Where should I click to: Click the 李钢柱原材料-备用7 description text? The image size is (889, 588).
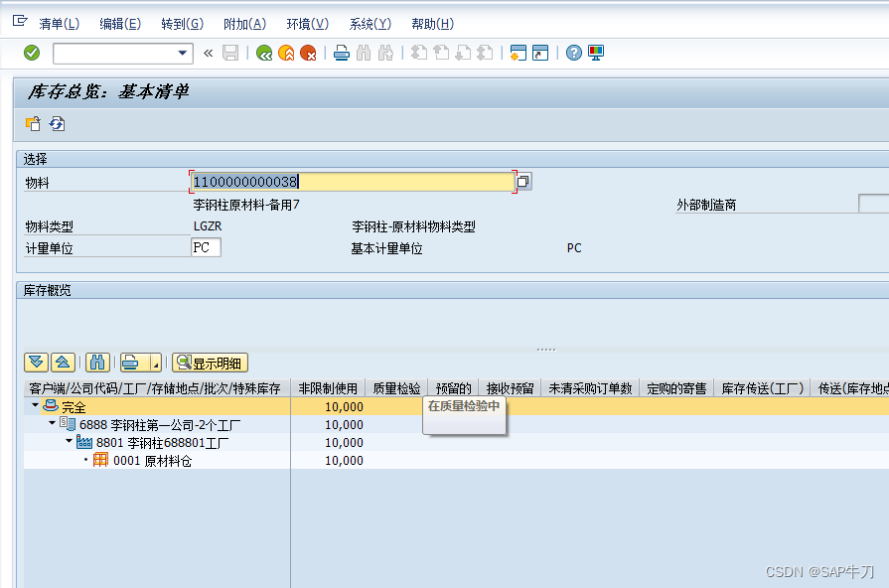click(x=246, y=205)
